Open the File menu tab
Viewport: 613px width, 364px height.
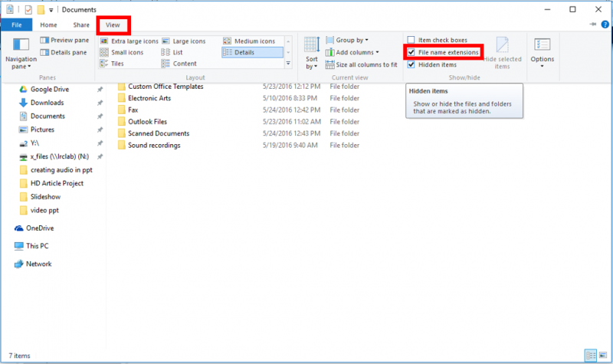16,25
